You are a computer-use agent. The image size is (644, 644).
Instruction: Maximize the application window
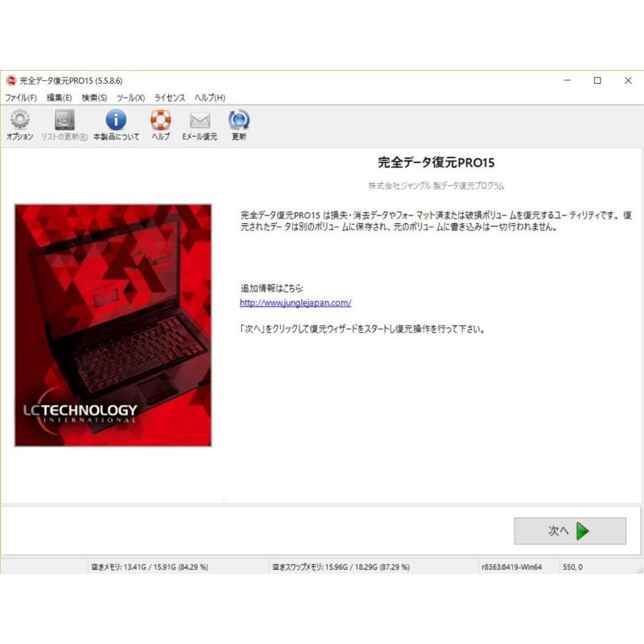[x=597, y=80]
